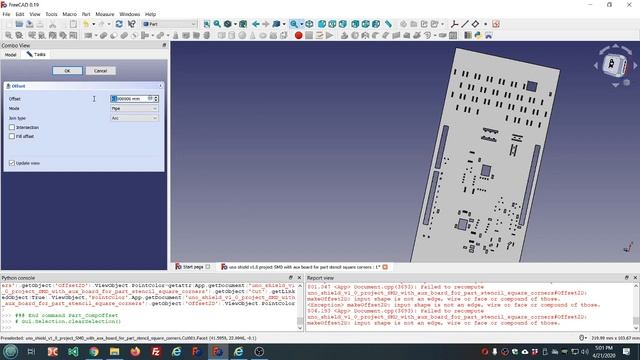This screenshot has height=360, width=640.
Task: Open the Measure menu
Action: coord(104,14)
